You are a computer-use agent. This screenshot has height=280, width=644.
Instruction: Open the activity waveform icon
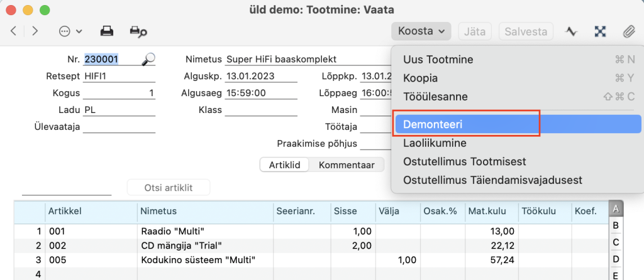tap(571, 31)
